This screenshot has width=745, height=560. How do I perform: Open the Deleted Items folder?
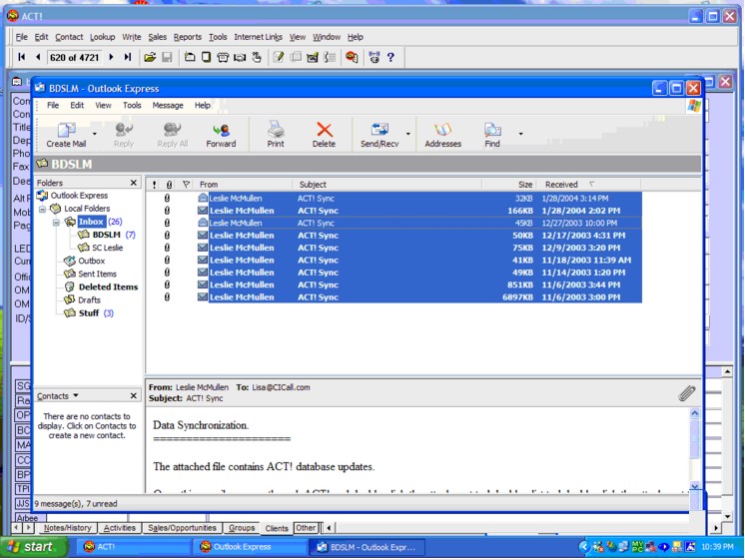click(x=108, y=286)
